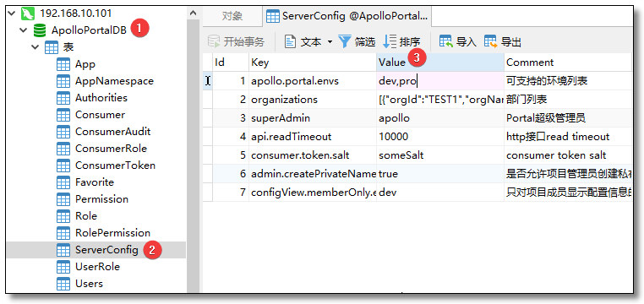
Task: Click the Import (导入) toolbar icon
Action: [446, 41]
